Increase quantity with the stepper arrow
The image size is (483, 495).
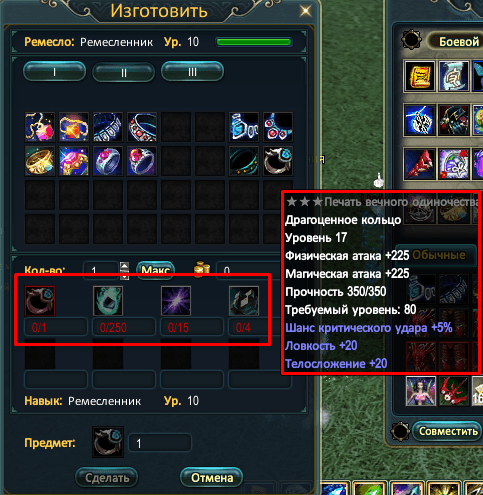coord(124,266)
